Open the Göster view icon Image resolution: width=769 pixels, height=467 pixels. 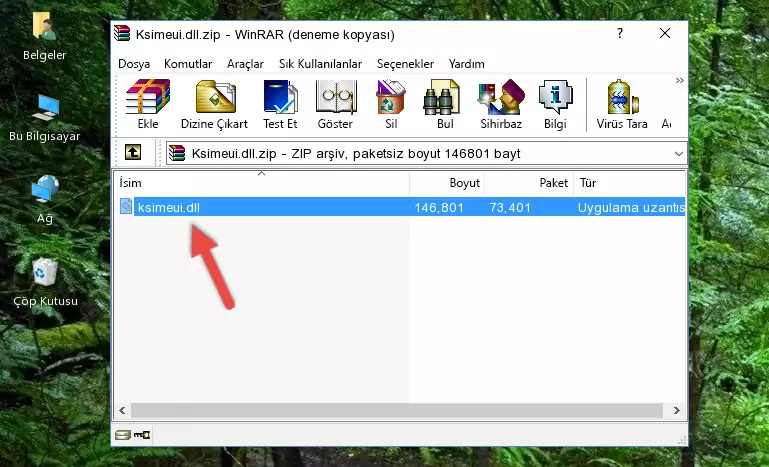[x=335, y=104]
